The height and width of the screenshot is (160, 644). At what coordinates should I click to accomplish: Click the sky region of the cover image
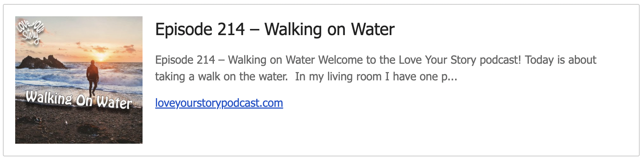pos(90,33)
